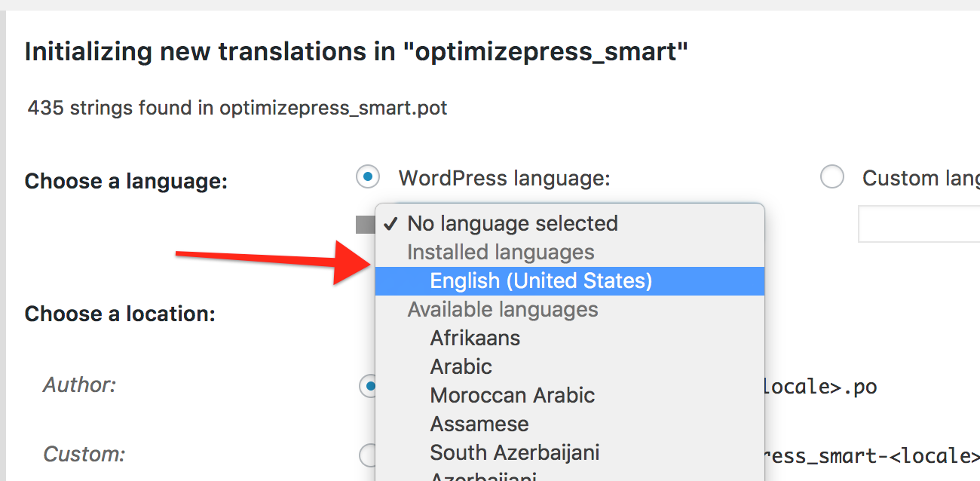Select English (United States) from the list

coord(541,280)
